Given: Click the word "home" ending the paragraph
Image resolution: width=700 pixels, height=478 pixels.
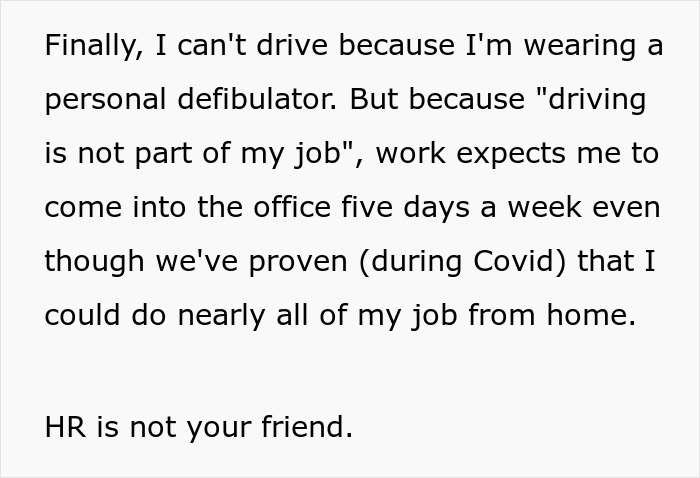Looking at the screenshot, I should (x=594, y=314).
